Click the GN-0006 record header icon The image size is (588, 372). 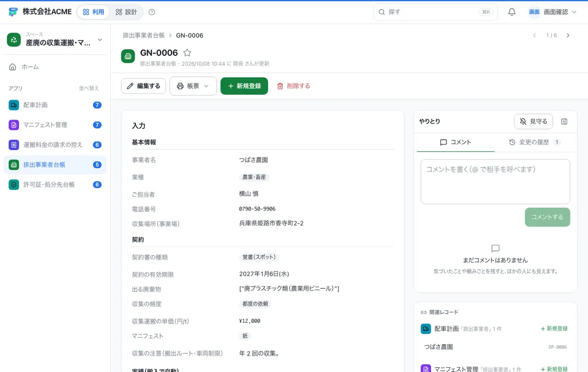point(128,56)
